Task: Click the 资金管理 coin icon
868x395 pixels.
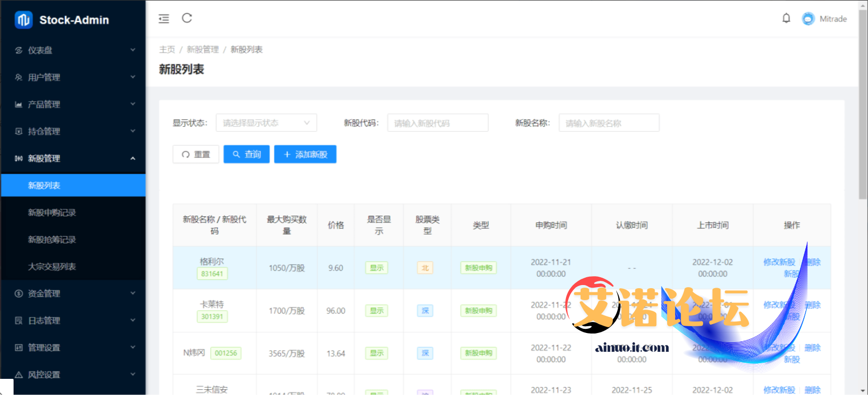Action: [19, 293]
